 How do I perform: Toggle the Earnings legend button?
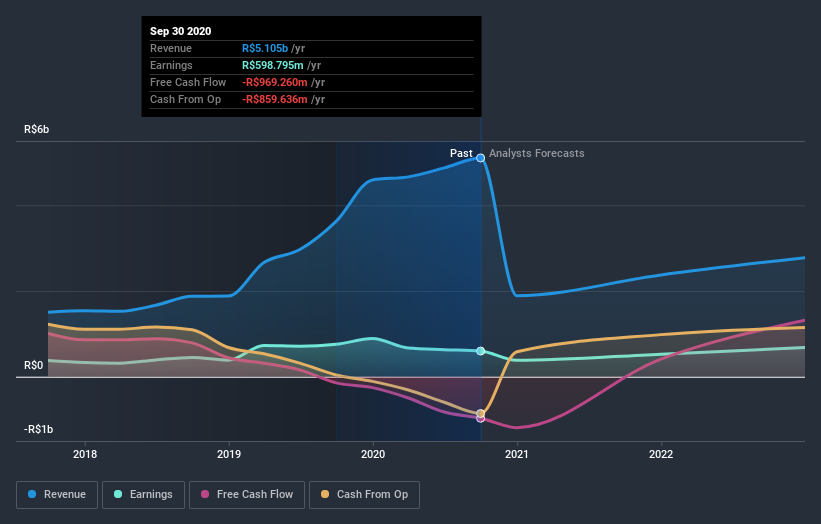[143, 495]
